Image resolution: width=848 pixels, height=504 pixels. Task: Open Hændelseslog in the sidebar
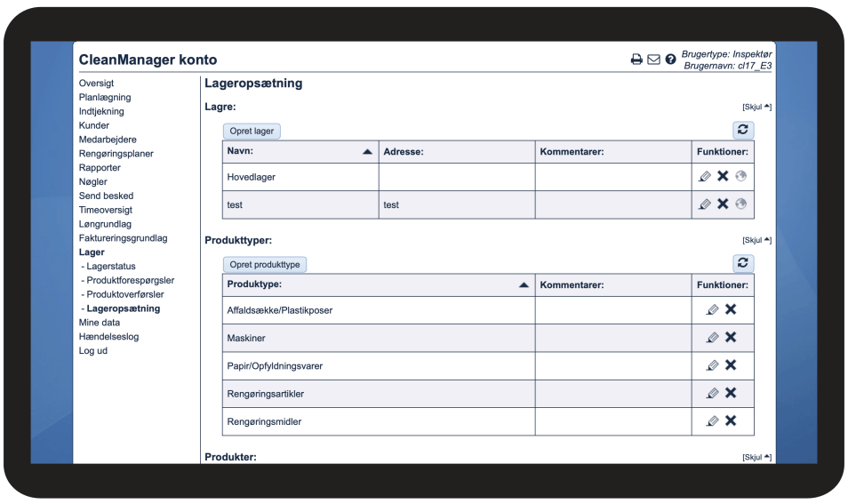point(108,336)
